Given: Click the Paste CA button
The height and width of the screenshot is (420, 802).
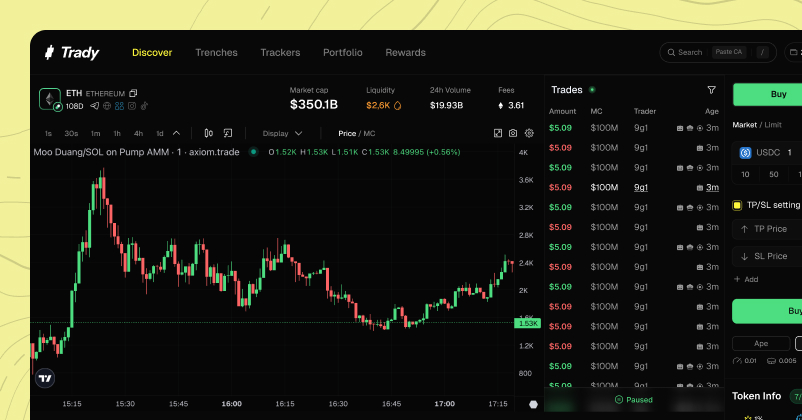Looking at the screenshot, I should (729, 52).
